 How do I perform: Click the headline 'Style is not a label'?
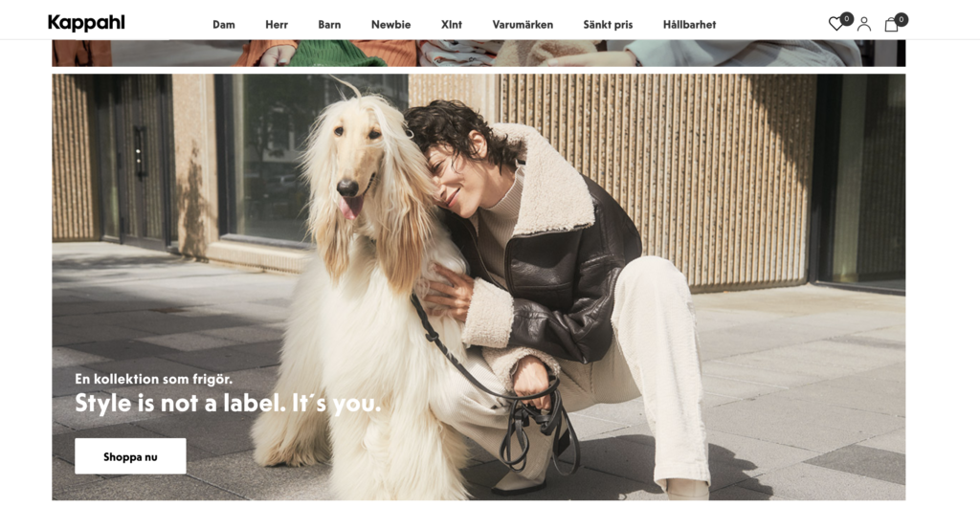(x=180, y=404)
